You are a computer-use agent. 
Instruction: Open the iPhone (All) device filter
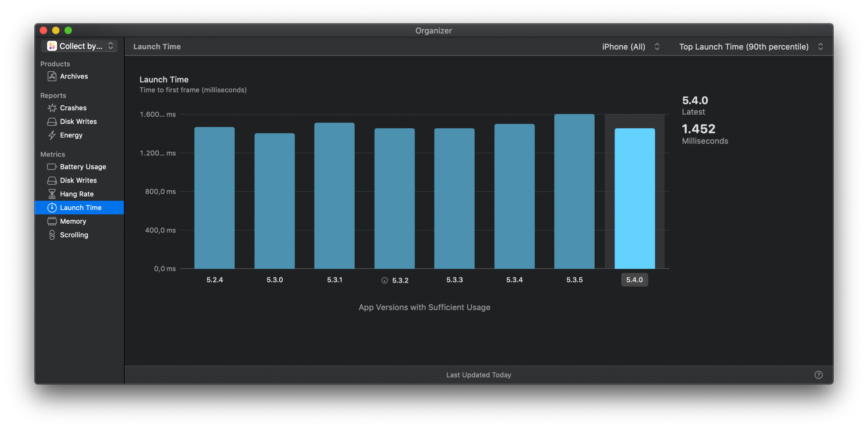click(631, 47)
